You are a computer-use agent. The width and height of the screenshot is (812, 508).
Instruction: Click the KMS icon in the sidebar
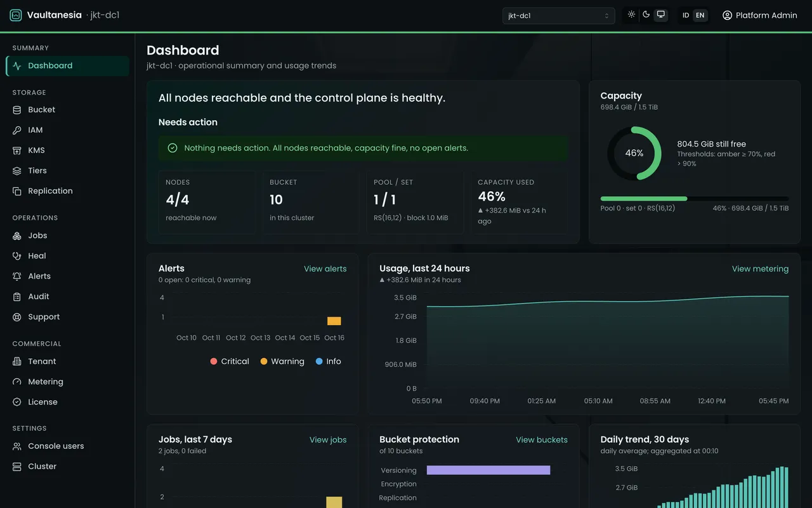[17, 150]
